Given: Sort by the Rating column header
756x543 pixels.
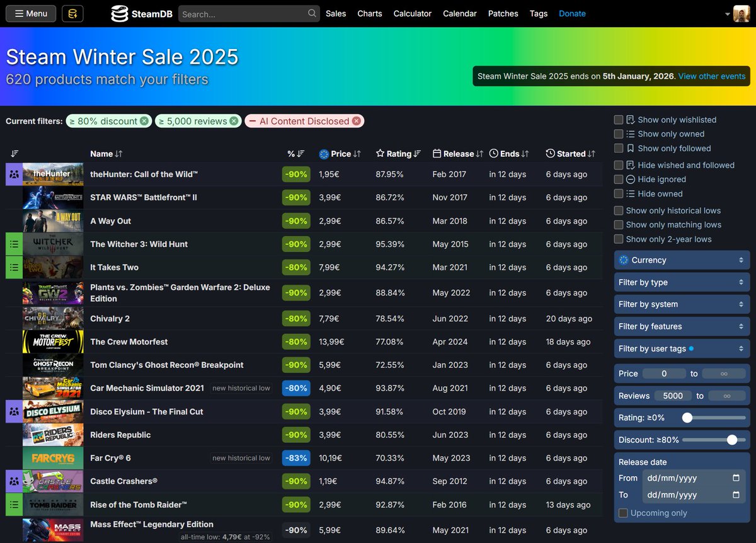Looking at the screenshot, I should 399,154.
